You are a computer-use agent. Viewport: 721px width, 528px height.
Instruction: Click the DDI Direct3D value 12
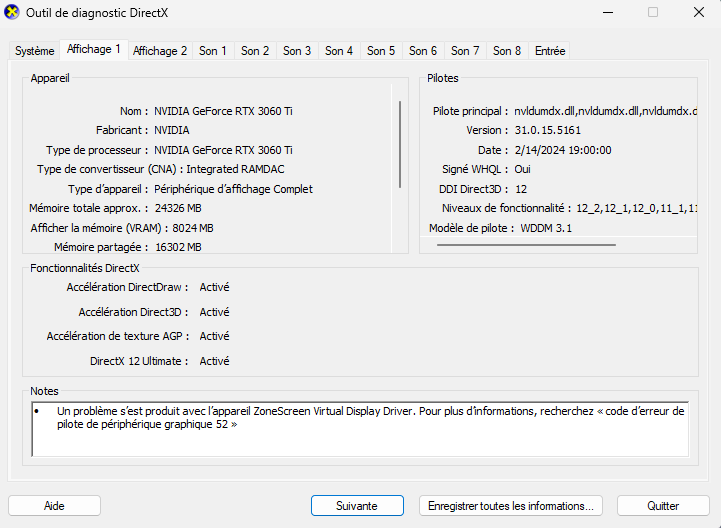tap(521, 189)
